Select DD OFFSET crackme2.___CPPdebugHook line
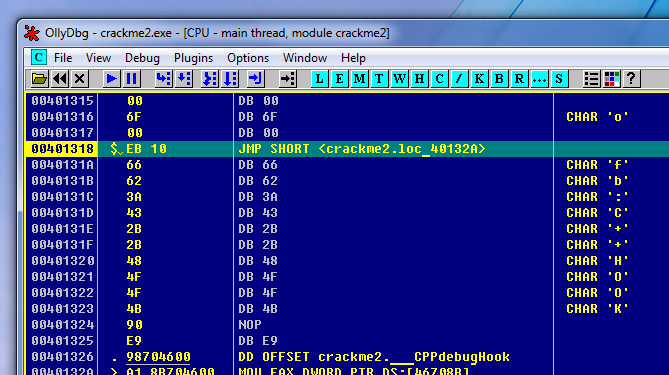Viewport: 669px width, 375px height. click(374, 357)
